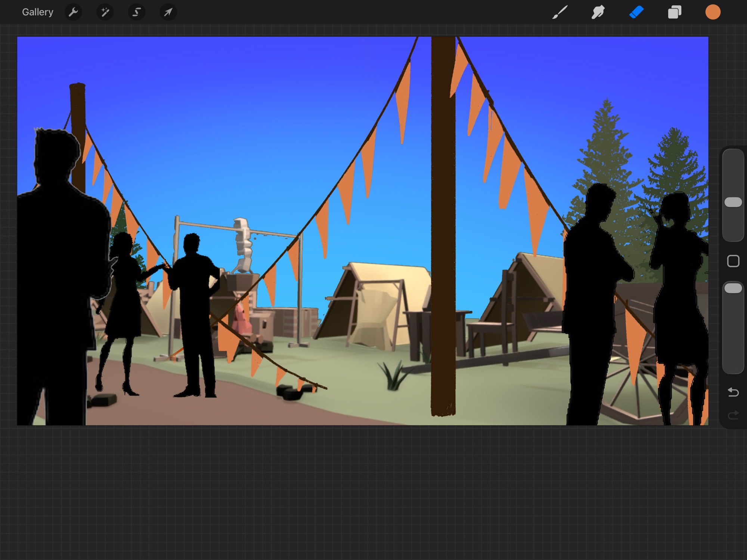Tap the square Modify button on the sidebar
This screenshot has width=747, height=560.
click(x=733, y=261)
